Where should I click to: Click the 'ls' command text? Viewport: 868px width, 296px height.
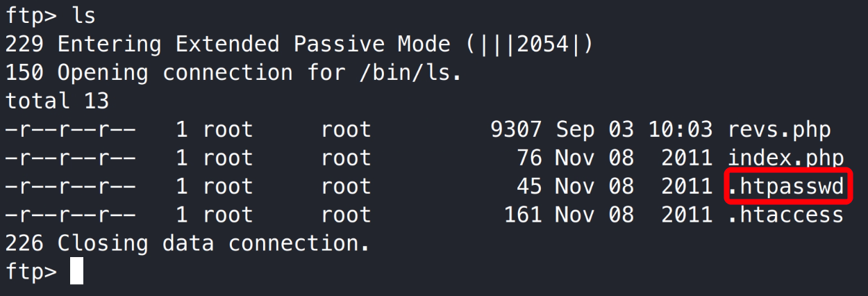coord(83,15)
